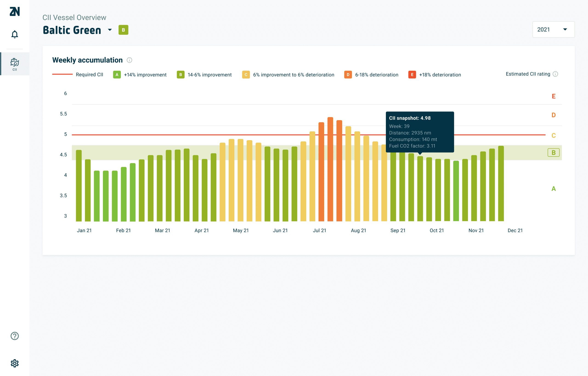Click the Required CII legend label

pos(89,74)
